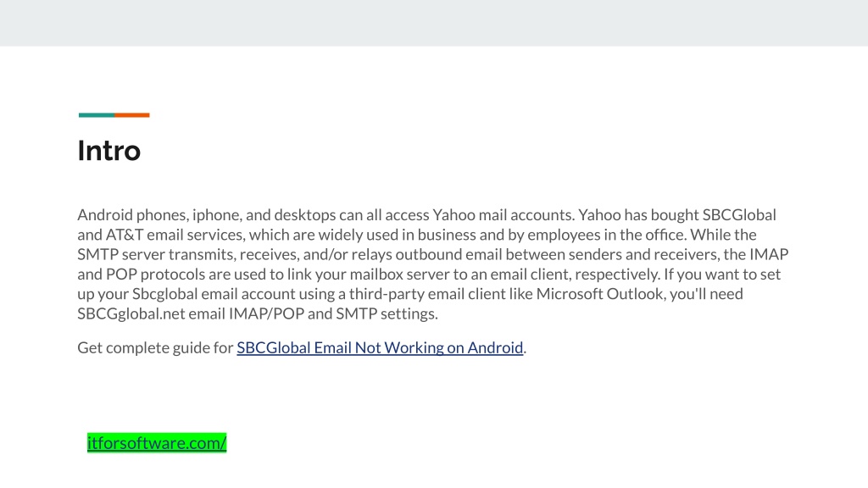
Task: Click the word 'IMAP' ending third line
Action: [769, 254]
